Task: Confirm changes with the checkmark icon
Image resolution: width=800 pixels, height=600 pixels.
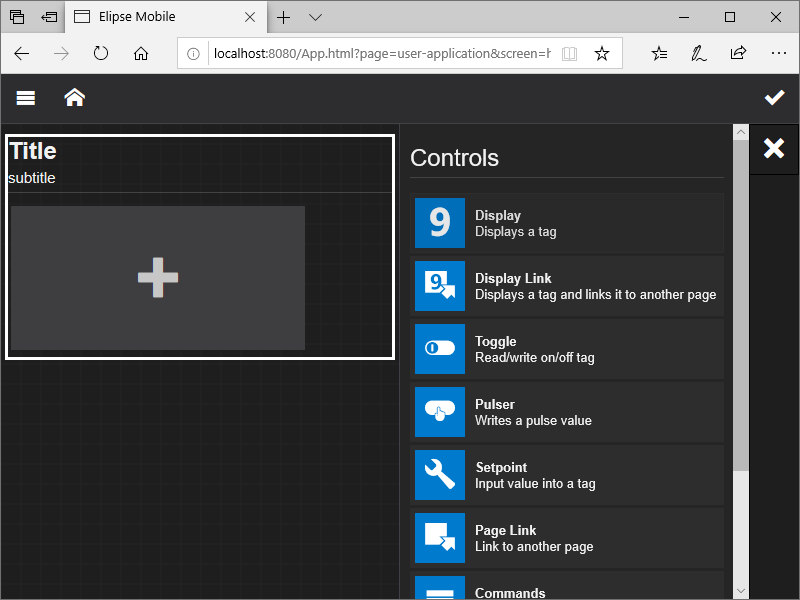Action: [774, 97]
